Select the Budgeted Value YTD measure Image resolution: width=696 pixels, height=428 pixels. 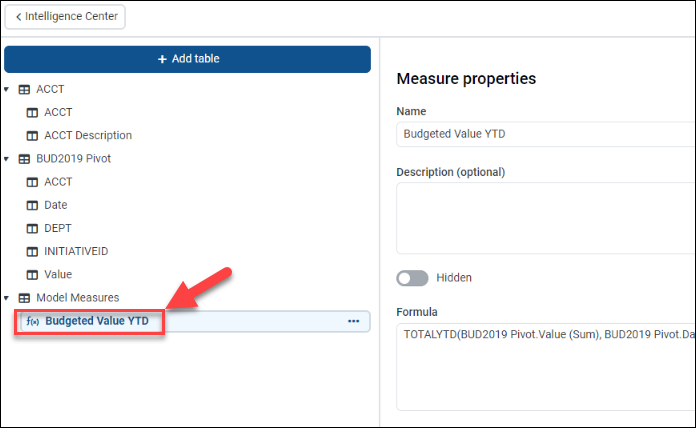[x=103, y=321]
